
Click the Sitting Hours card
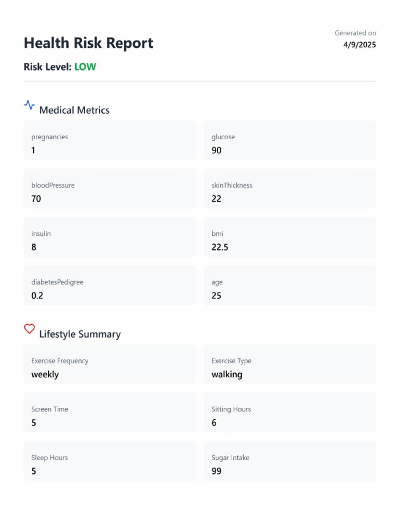(289, 413)
